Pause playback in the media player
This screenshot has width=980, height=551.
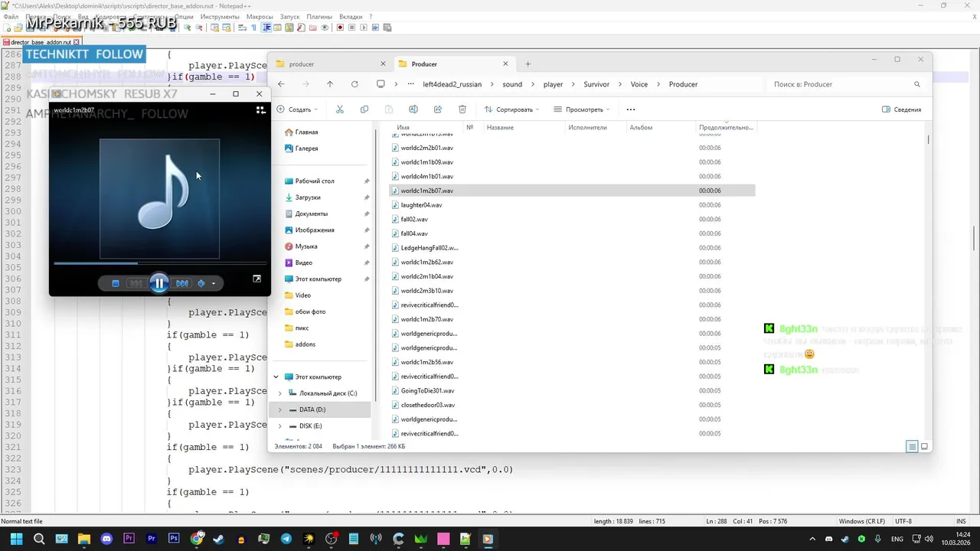[x=159, y=283]
